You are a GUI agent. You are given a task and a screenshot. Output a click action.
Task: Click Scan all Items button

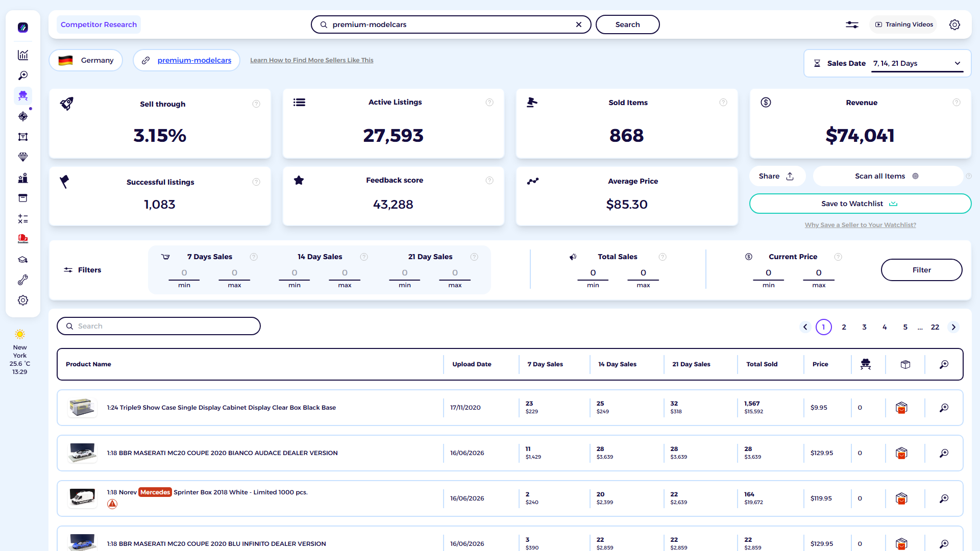click(887, 176)
